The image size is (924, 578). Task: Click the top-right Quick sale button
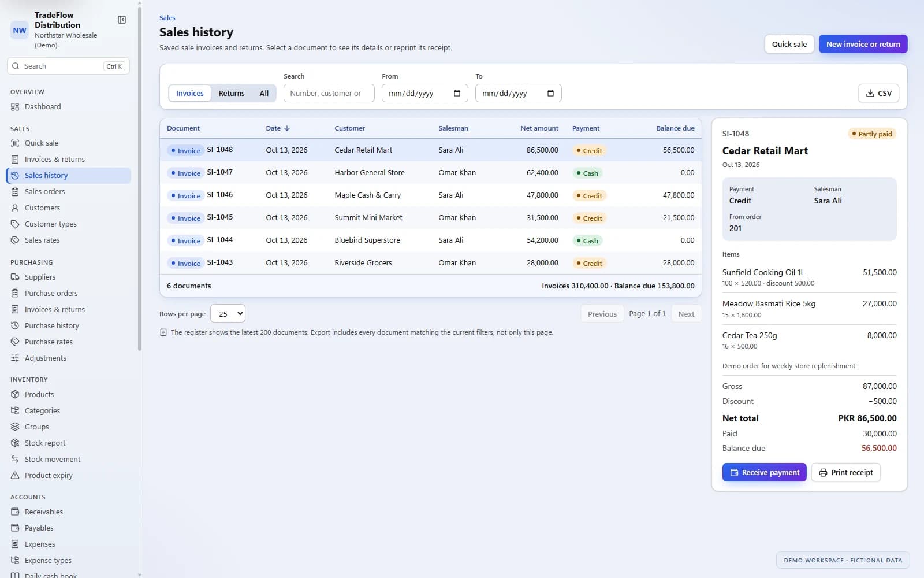789,44
